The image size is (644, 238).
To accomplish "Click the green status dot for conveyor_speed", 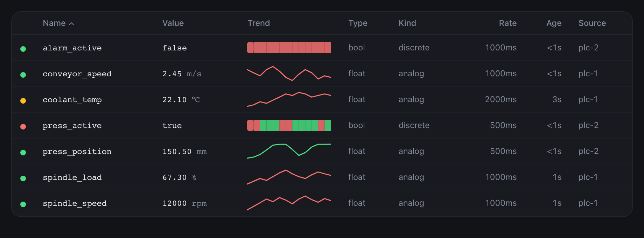I will tap(23, 75).
